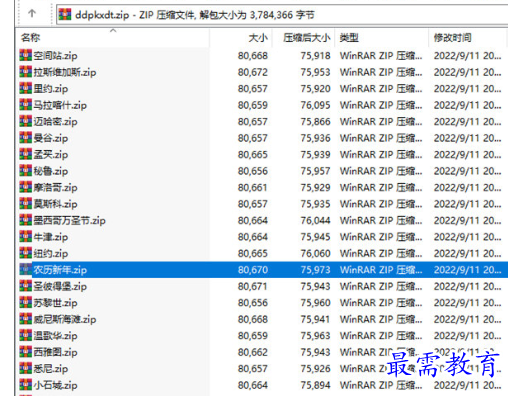Click the icon of 墨西哥万圣节.zip
Image resolution: width=508 pixels, height=396 pixels.
pyautogui.click(x=26, y=220)
